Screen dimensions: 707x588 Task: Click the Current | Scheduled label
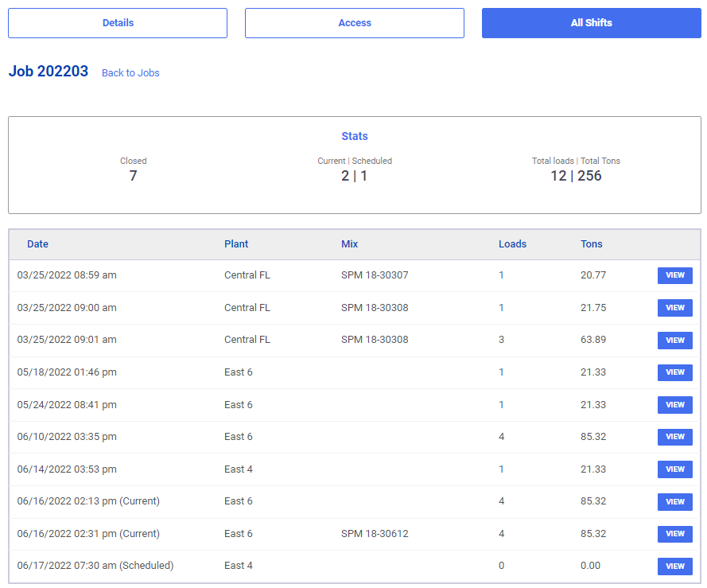[x=355, y=161]
